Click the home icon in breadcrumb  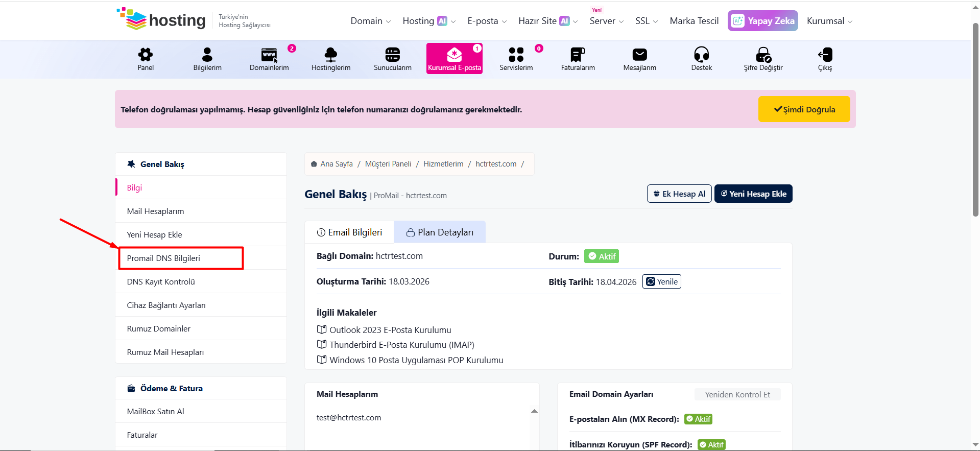tap(314, 164)
